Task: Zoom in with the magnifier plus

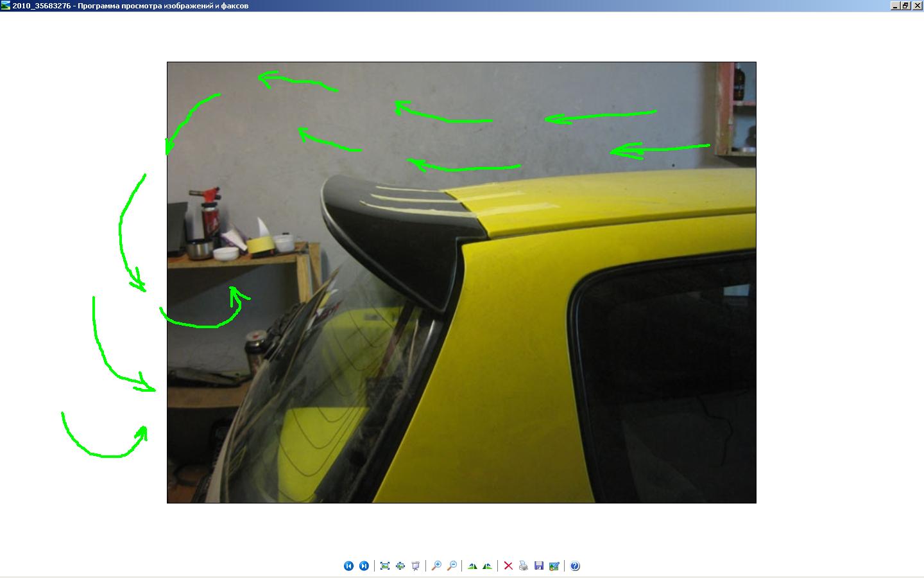Action: tap(436, 566)
